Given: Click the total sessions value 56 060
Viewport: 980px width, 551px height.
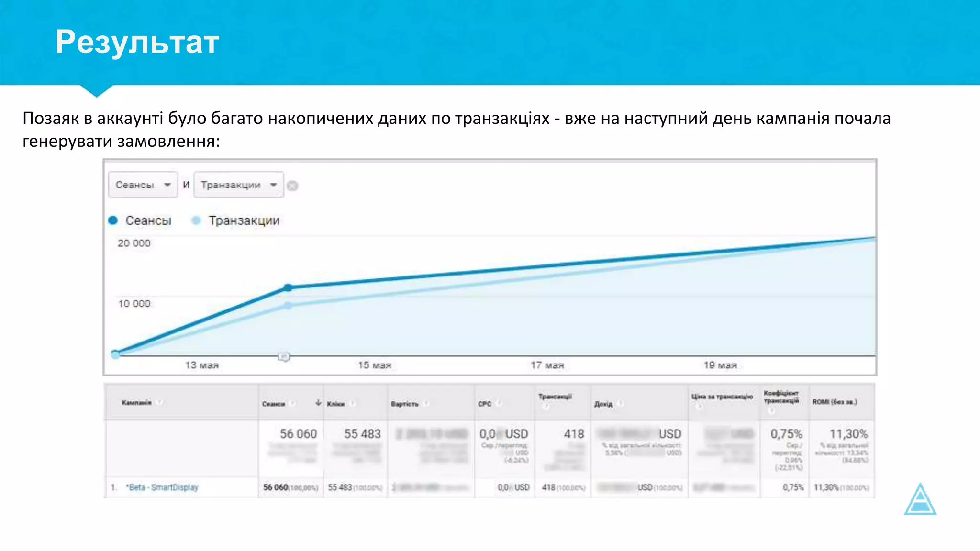Looking at the screenshot, I should pyautogui.click(x=298, y=434).
